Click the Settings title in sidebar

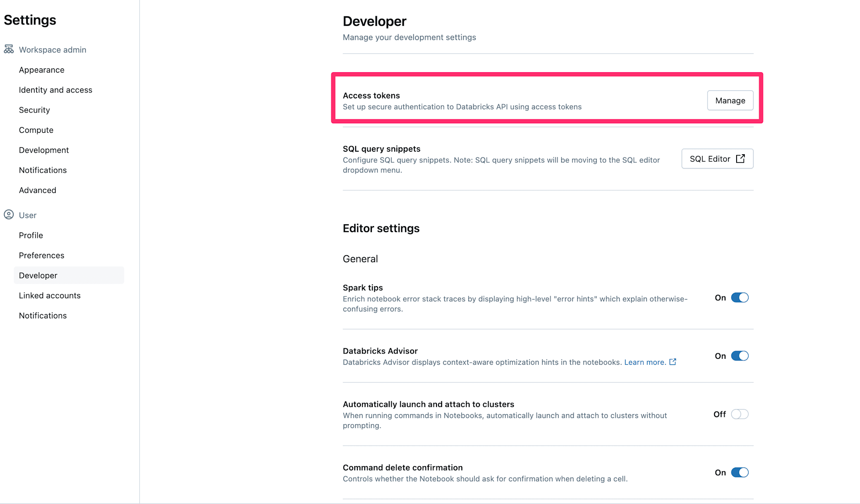tap(30, 20)
